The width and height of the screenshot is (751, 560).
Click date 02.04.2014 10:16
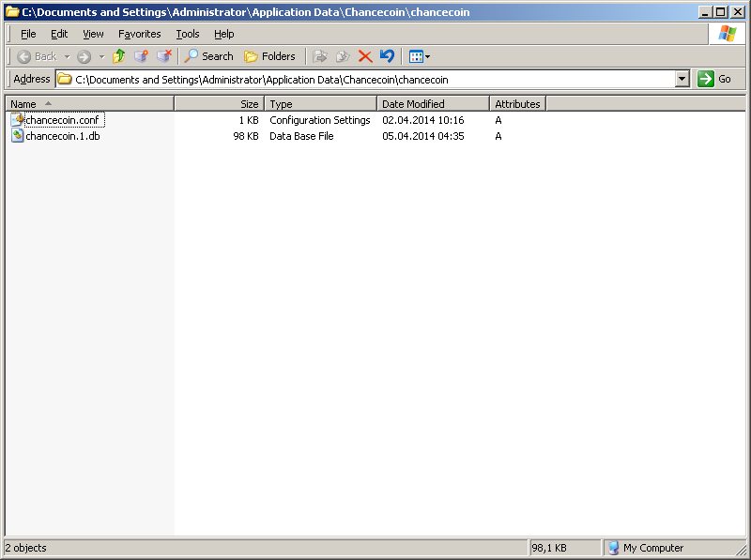[423, 120]
